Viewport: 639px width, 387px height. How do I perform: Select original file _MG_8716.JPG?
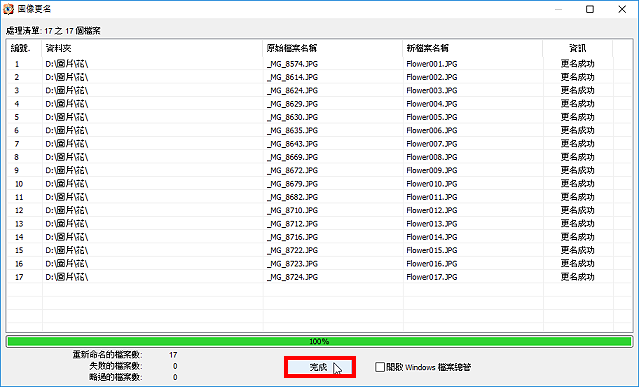pos(292,237)
